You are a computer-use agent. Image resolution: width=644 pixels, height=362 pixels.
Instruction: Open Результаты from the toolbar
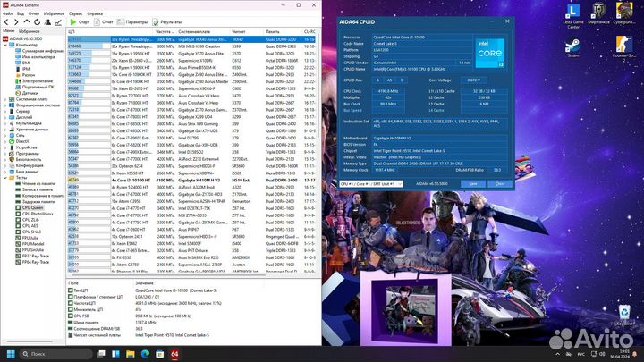[x=167, y=22]
